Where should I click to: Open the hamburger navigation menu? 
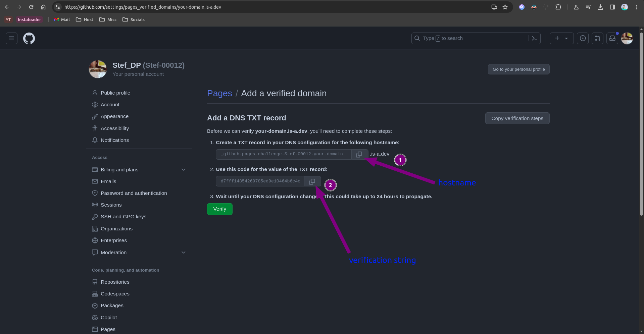click(x=11, y=39)
